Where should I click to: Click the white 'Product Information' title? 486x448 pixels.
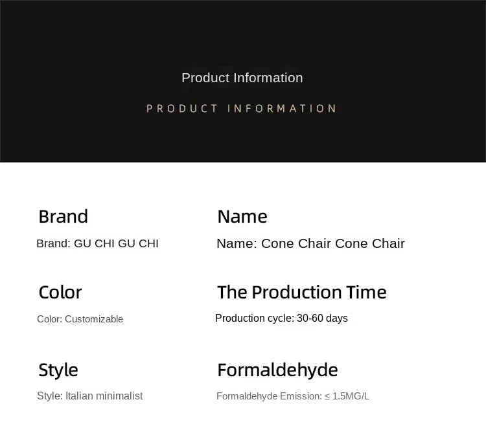(242, 78)
